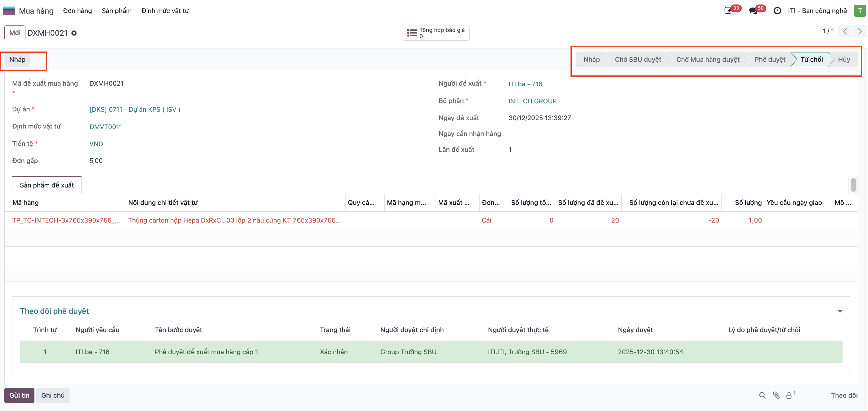The height and width of the screenshot is (411, 868).
Task: Click the Theo dõi phê duyệt heading
Action: pyautogui.click(x=54, y=311)
